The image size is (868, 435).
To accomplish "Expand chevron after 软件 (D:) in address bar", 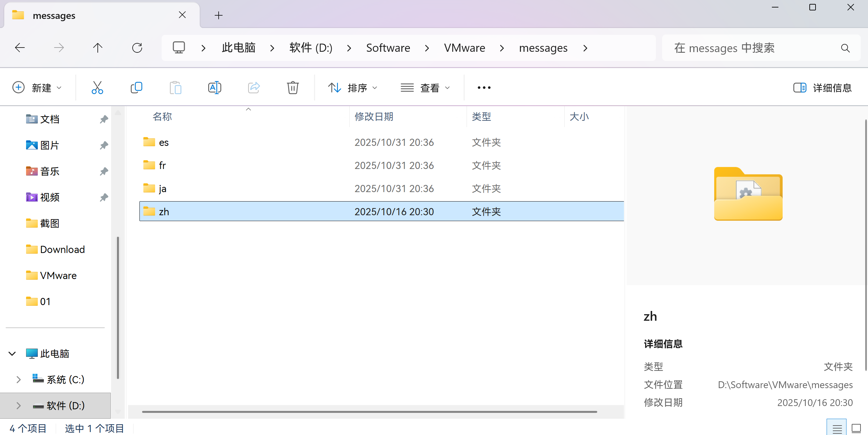I will pos(349,48).
